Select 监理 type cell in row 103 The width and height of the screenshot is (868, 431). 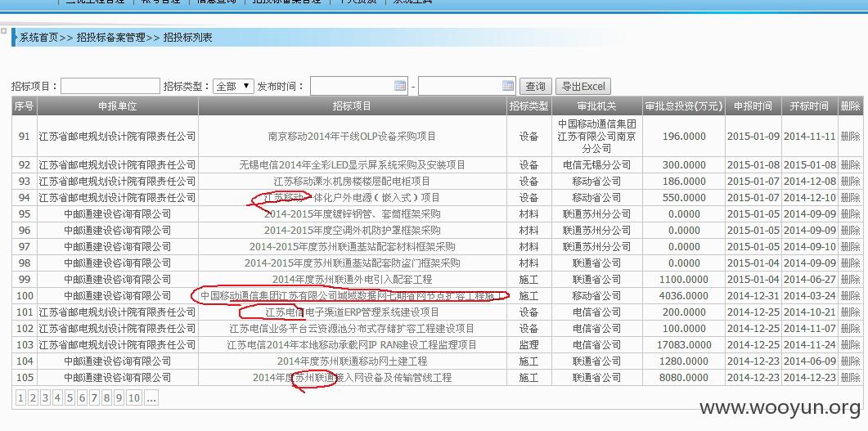(x=528, y=344)
